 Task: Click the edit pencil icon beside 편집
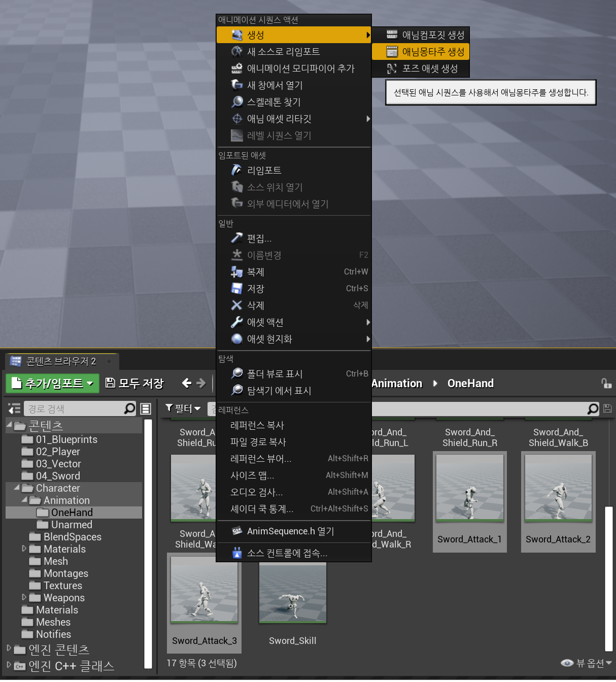(237, 238)
